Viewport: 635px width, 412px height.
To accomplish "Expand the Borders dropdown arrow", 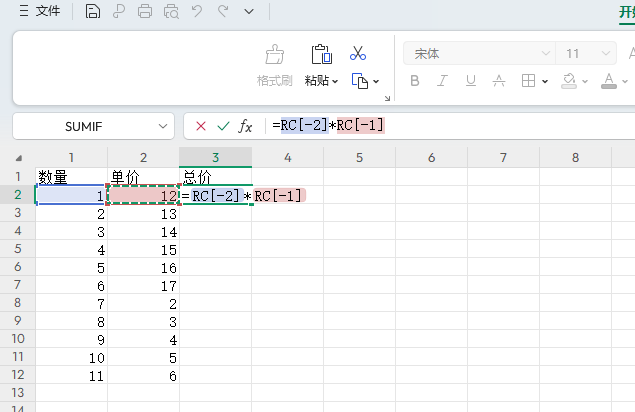I will [x=545, y=82].
